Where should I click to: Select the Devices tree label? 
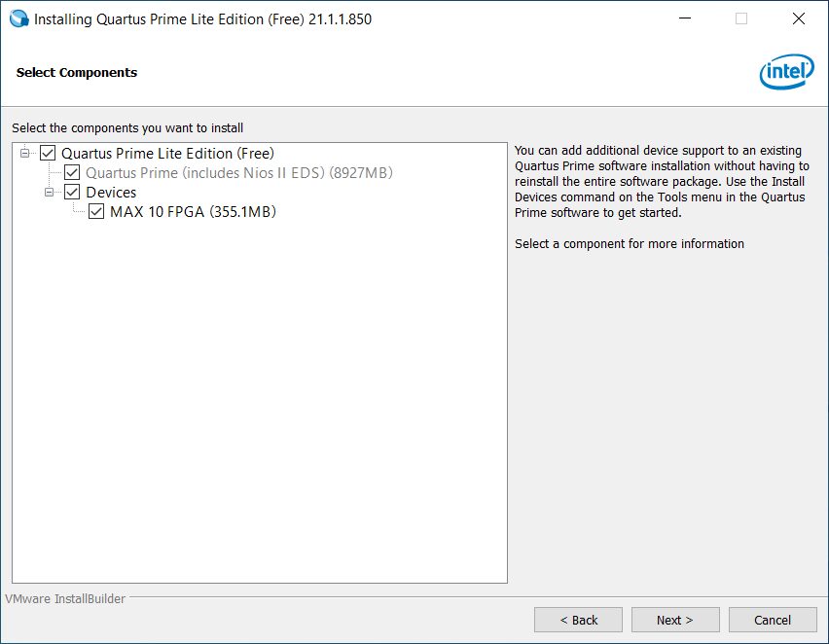111,192
